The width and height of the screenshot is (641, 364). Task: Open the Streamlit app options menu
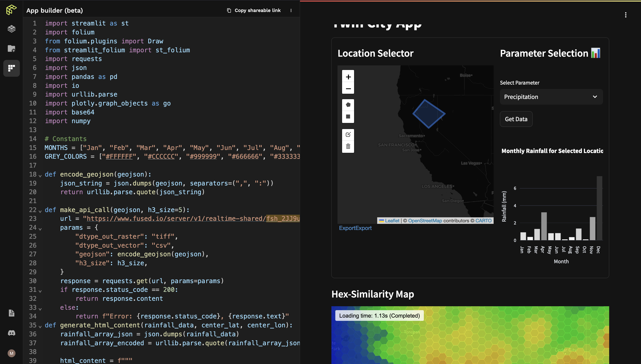626,15
